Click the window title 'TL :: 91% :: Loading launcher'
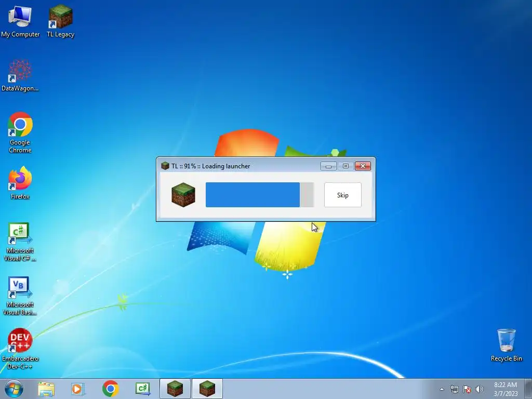 pyautogui.click(x=211, y=166)
